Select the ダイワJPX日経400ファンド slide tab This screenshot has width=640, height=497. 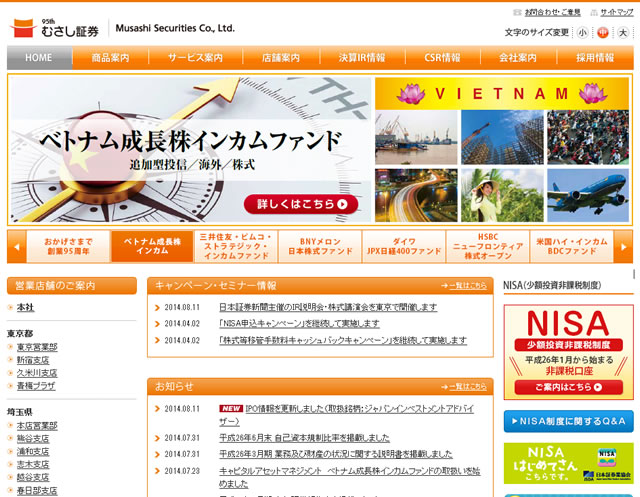click(x=404, y=246)
